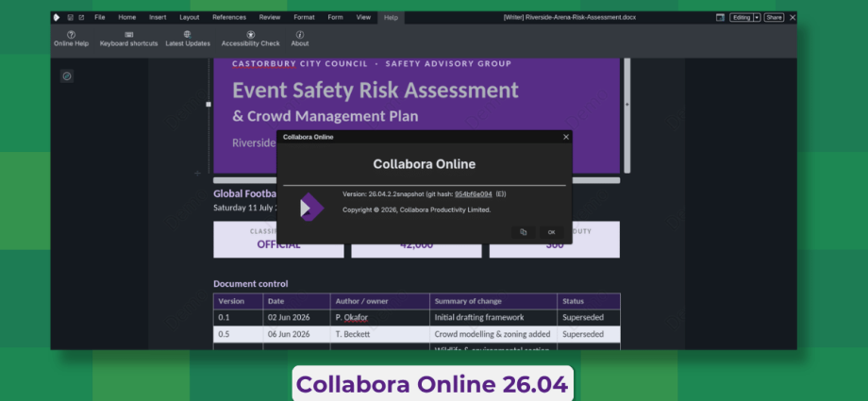Click the 'Document control' heading
The image size is (868, 401).
tap(251, 284)
